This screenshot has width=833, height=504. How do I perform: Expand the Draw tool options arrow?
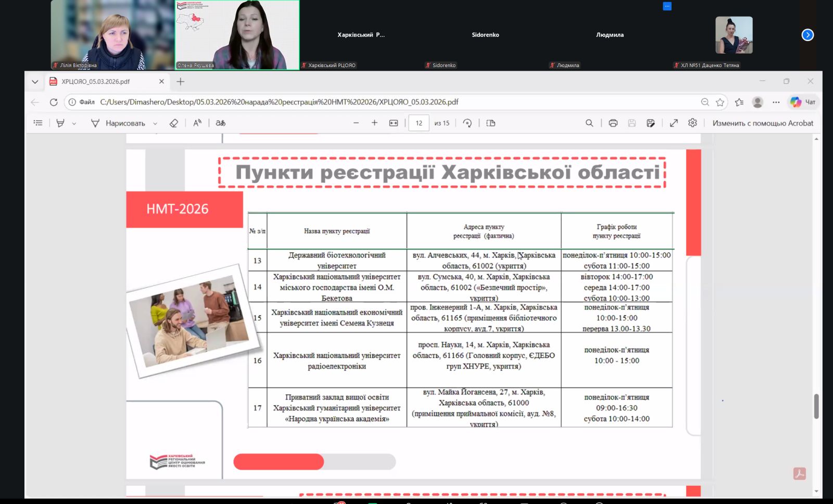pyautogui.click(x=155, y=124)
